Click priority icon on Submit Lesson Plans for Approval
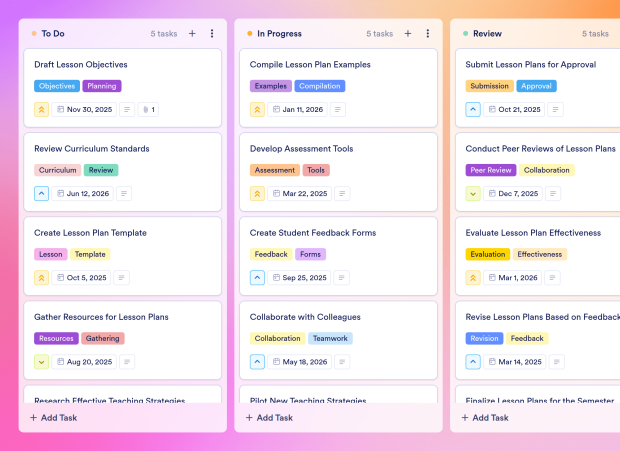 [x=473, y=109]
